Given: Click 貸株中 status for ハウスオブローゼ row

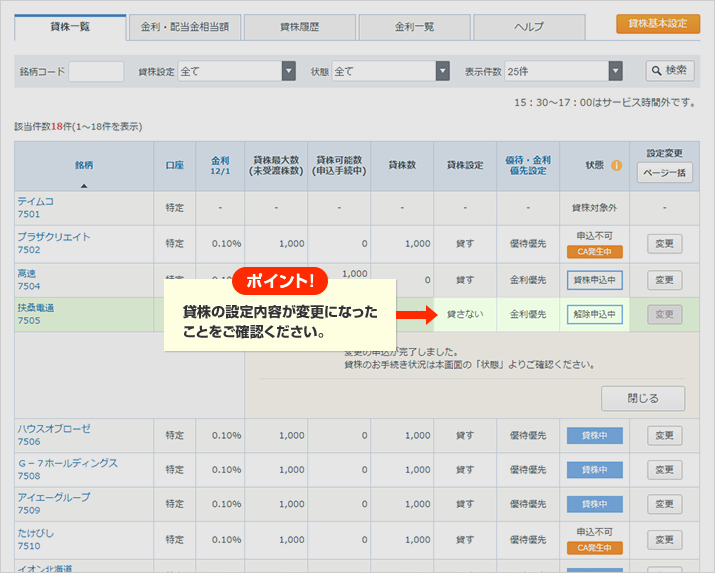Looking at the screenshot, I should (x=594, y=435).
